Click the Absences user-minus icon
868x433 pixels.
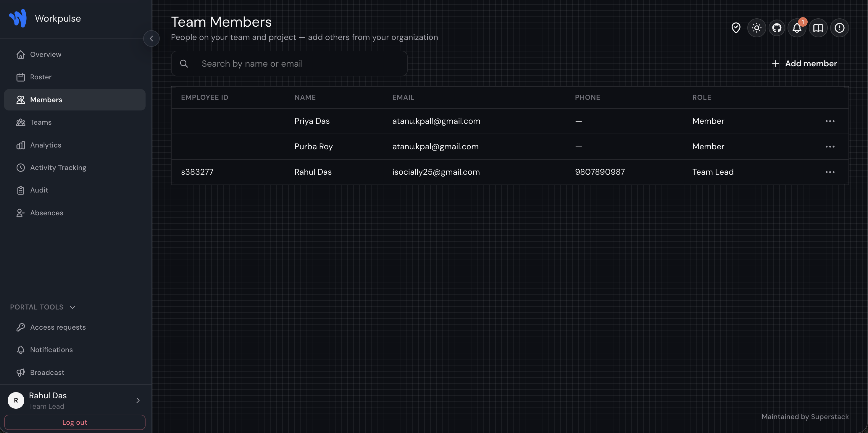[x=20, y=213]
